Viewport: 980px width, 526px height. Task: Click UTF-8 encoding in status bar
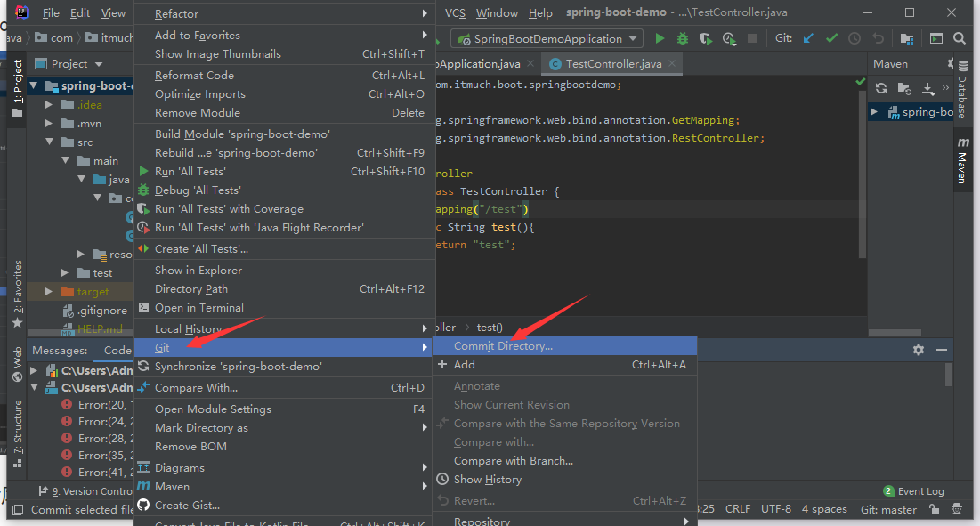tap(775, 509)
